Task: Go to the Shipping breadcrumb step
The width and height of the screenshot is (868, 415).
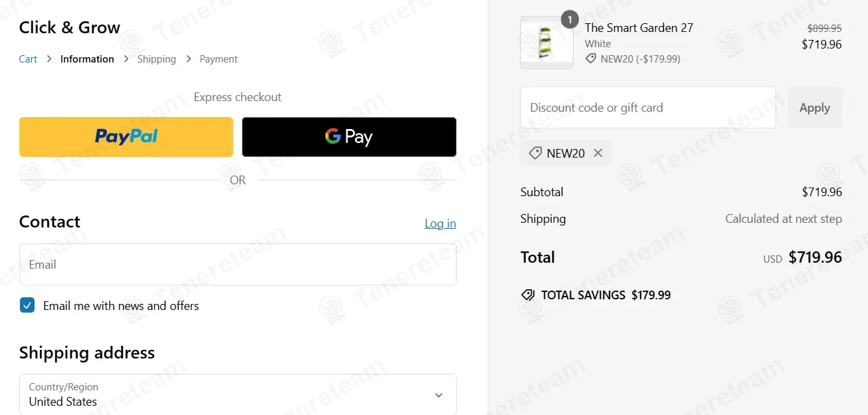Action: 157,59
